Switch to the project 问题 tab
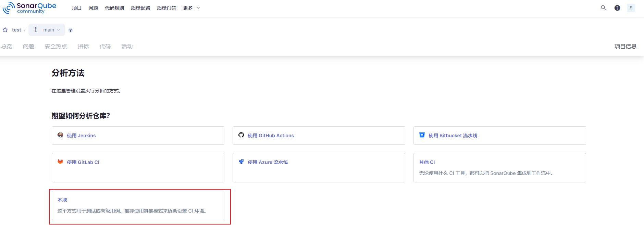 point(28,46)
